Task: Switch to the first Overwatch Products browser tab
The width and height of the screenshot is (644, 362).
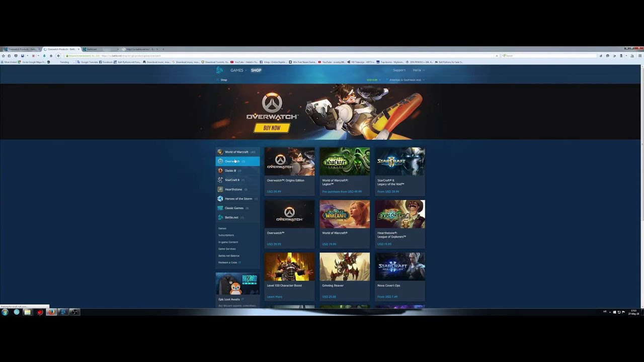Action: (x=21, y=49)
